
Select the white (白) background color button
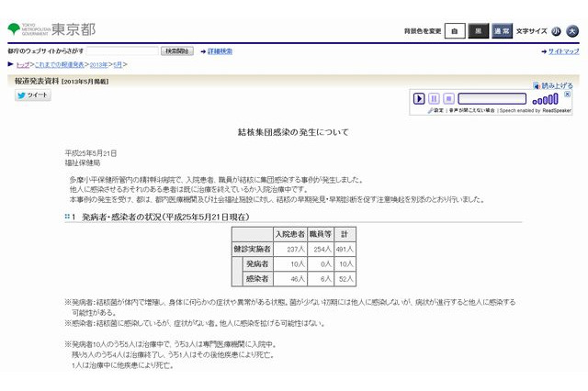pos(455,30)
